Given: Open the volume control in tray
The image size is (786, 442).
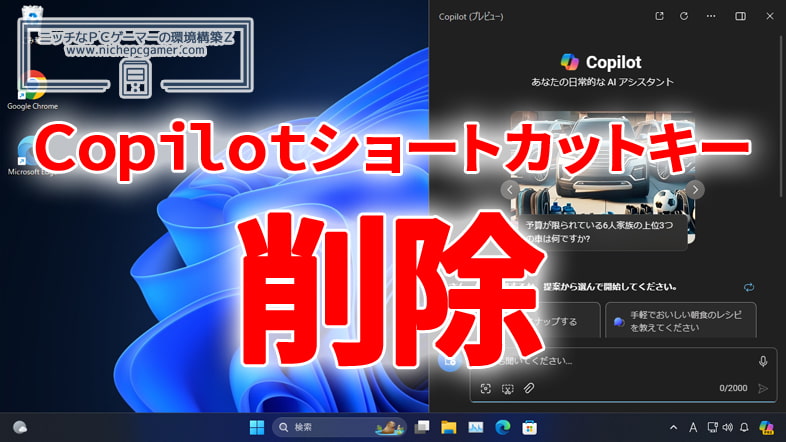Looking at the screenshot, I should [727, 427].
